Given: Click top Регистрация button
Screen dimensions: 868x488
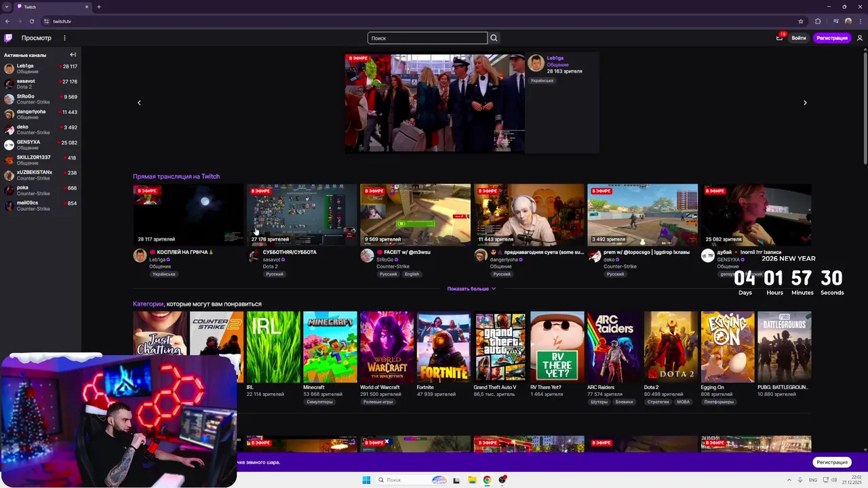Looking at the screenshot, I should 832,38.
